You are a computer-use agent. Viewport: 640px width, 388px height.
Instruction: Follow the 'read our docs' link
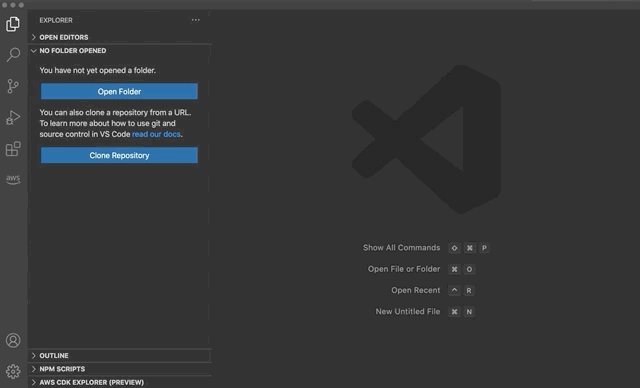[156, 134]
